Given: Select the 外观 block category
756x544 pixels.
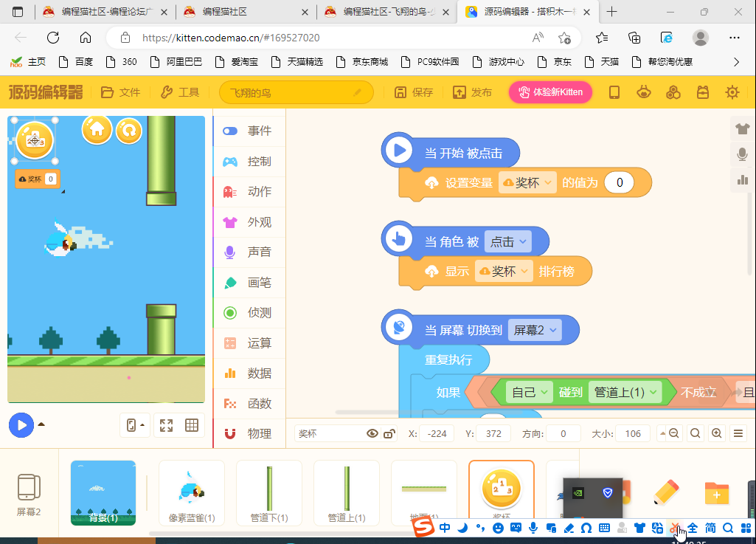Looking at the screenshot, I should coord(249,222).
